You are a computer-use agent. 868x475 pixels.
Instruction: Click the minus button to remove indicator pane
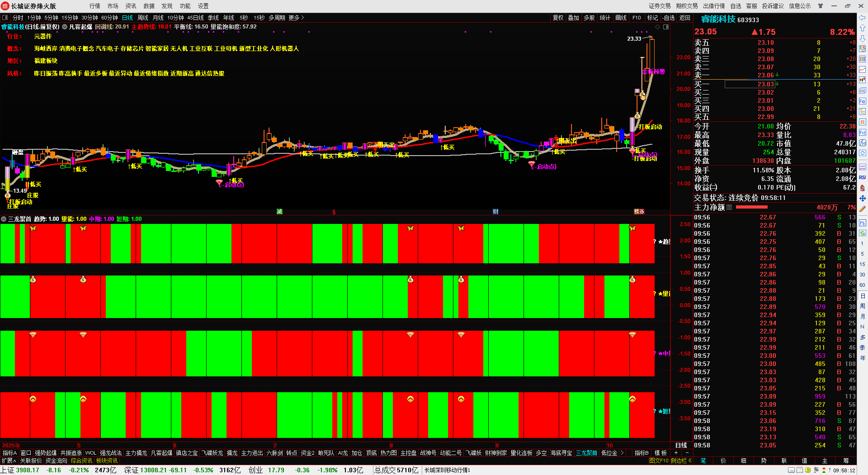click(x=687, y=453)
